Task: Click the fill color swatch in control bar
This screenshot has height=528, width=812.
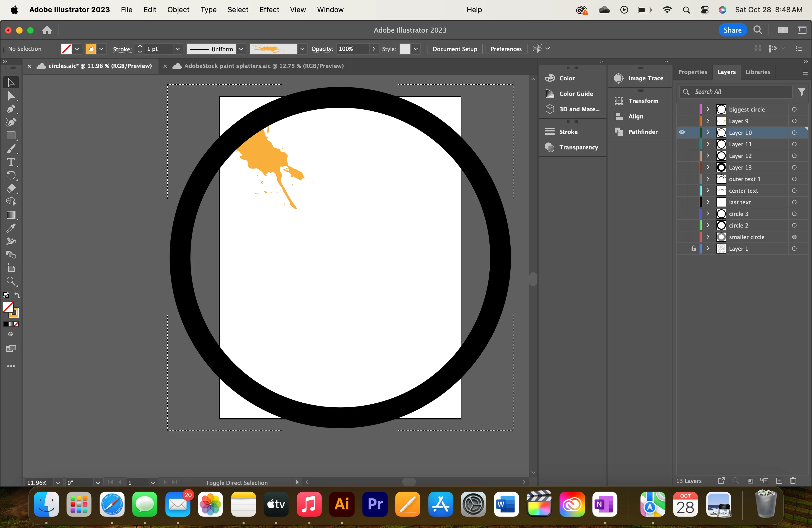Action: point(66,49)
